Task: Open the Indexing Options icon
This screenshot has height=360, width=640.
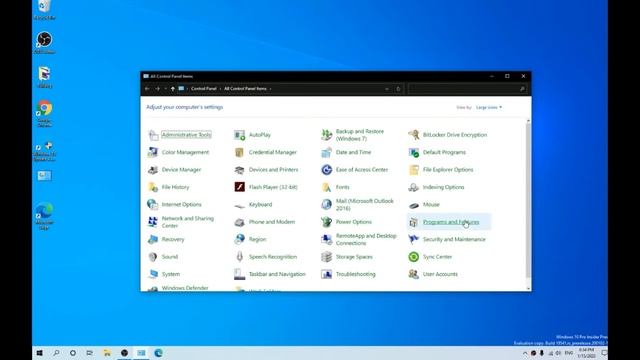Action: pyautogui.click(x=413, y=187)
